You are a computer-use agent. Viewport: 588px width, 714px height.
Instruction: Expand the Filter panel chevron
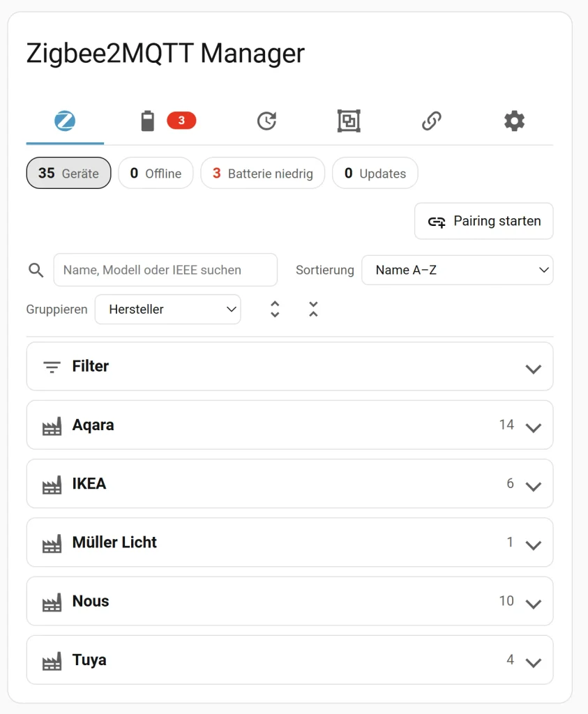click(x=534, y=368)
